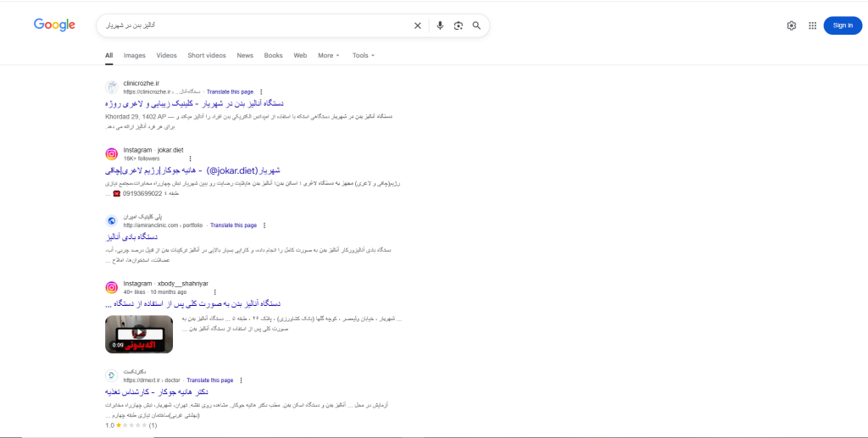This screenshot has width=868, height=438.
Task: Open the settings gear icon
Action: tap(792, 25)
